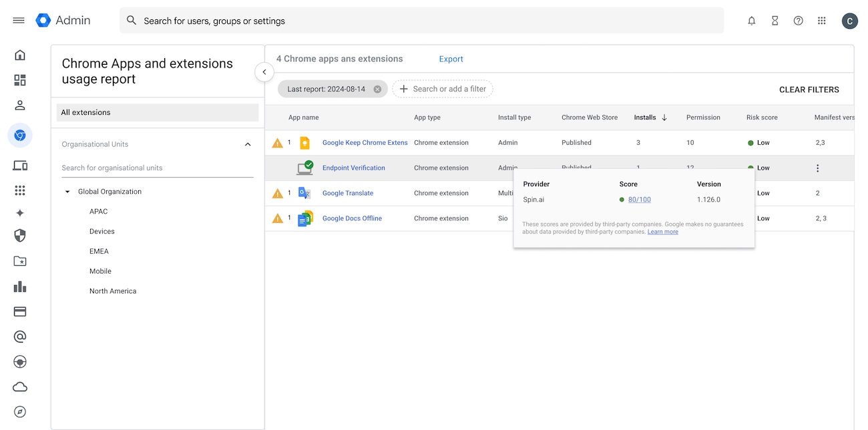Select the Mobile organisational unit
Image resolution: width=868 pixels, height=430 pixels.
(x=100, y=272)
